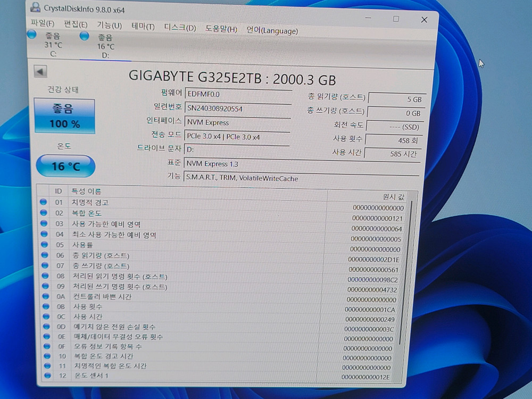Click the 16°C temperature button
Screen dimensions: 532x399
click(65, 166)
